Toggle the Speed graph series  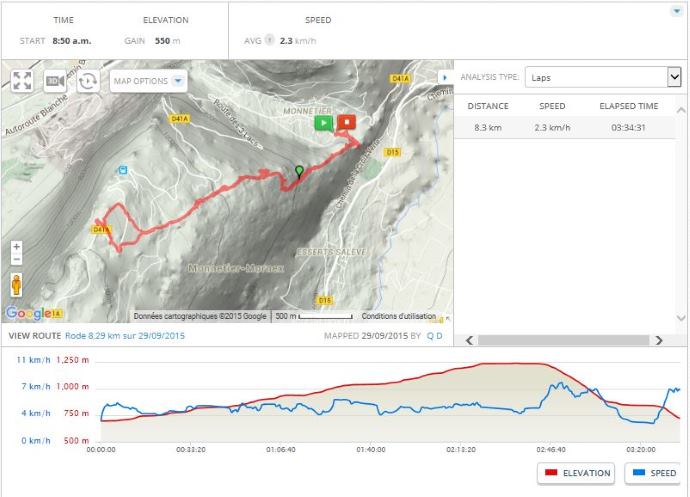click(x=653, y=473)
